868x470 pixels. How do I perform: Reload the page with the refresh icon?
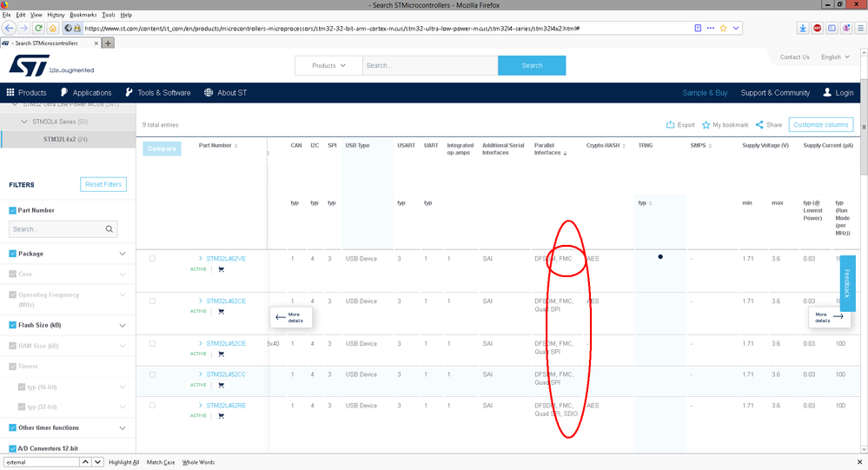click(x=38, y=28)
